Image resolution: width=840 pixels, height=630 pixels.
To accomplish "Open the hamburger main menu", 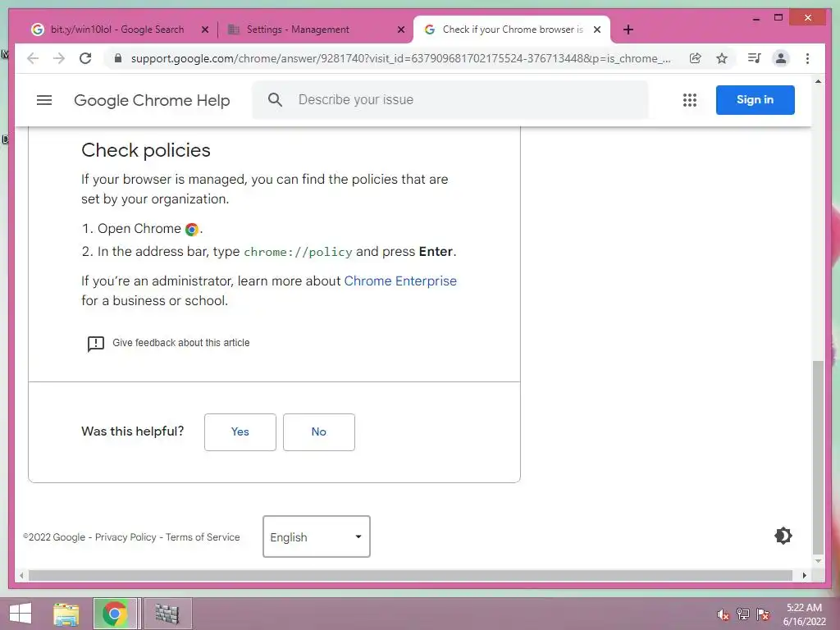I will pyautogui.click(x=44, y=100).
